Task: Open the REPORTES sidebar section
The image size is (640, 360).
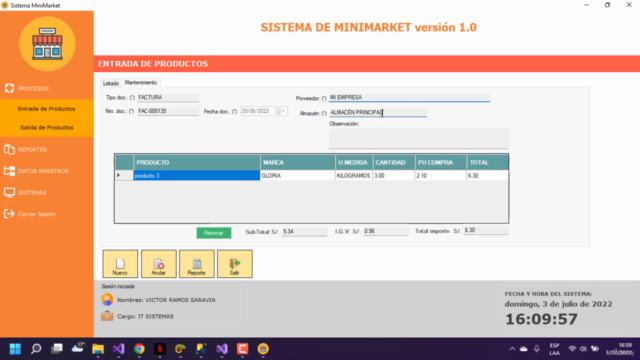Action: pyautogui.click(x=26, y=149)
